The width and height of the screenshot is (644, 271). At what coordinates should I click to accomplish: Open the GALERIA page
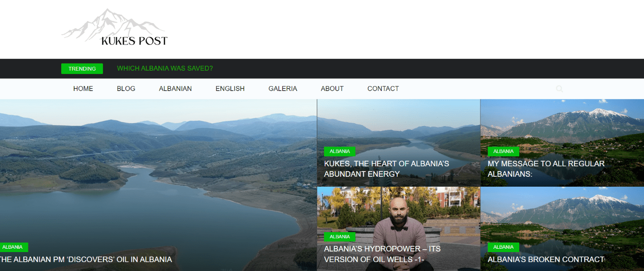pyautogui.click(x=283, y=89)
